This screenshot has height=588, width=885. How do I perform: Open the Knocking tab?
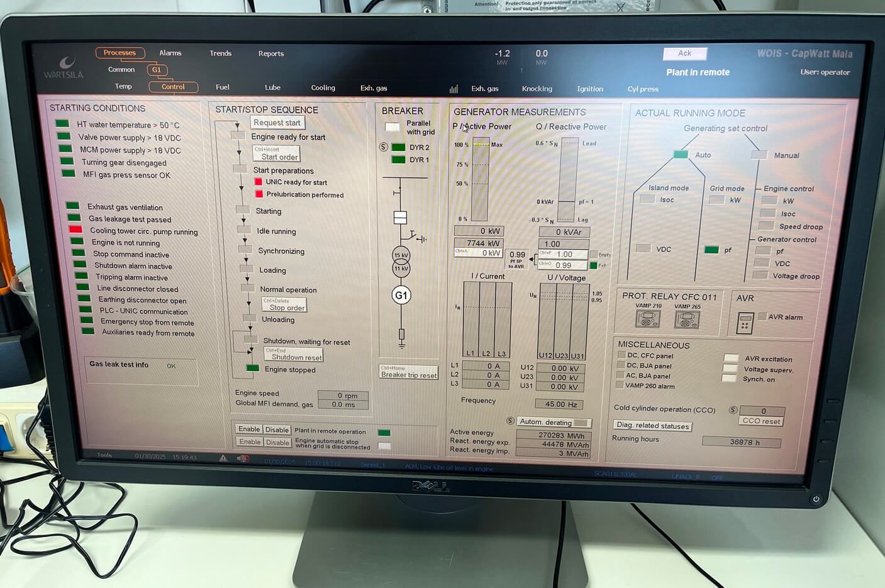pos(537,89)
